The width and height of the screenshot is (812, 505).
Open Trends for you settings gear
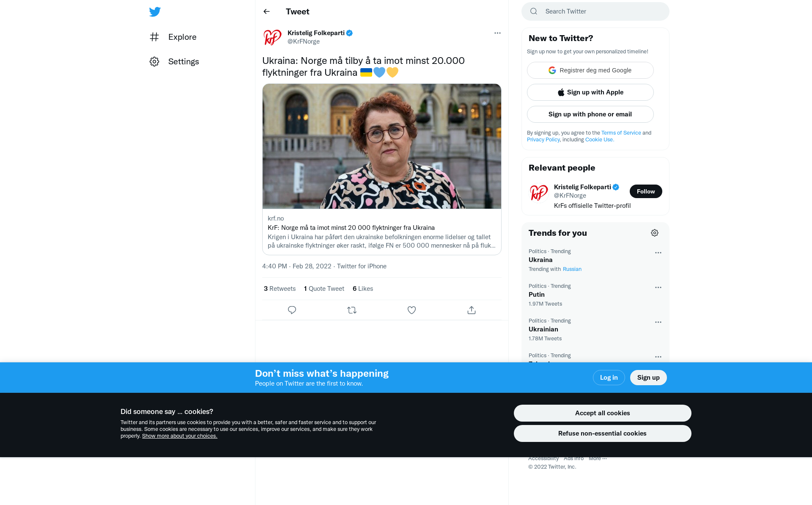pos(655,233)
